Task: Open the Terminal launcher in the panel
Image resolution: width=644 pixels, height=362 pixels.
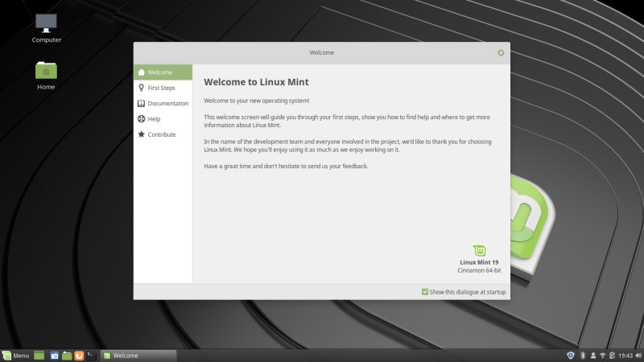Action: click(x=91, y=356)
